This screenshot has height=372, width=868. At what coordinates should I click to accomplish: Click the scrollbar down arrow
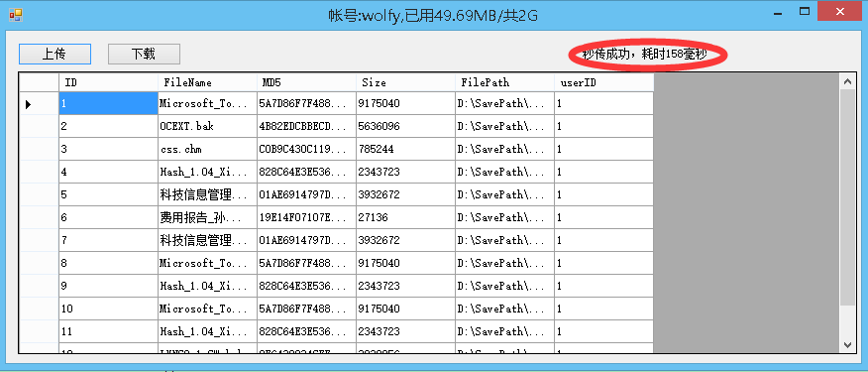(847, 345)
